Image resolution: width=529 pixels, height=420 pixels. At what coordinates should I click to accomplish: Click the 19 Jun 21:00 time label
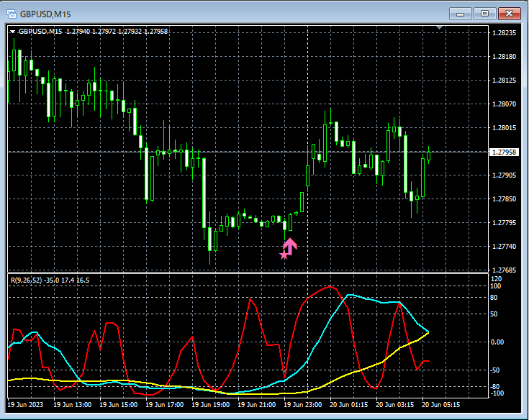[256, 404]
